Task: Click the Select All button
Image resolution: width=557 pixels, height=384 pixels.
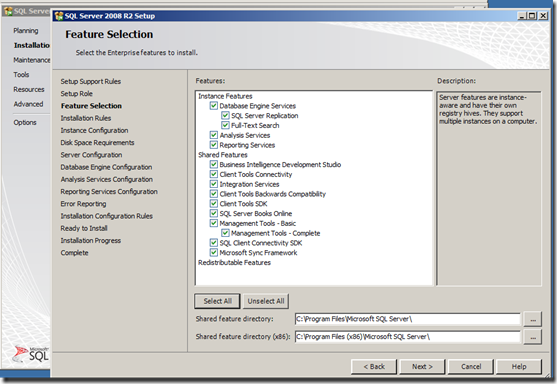Action: point(217,301)
